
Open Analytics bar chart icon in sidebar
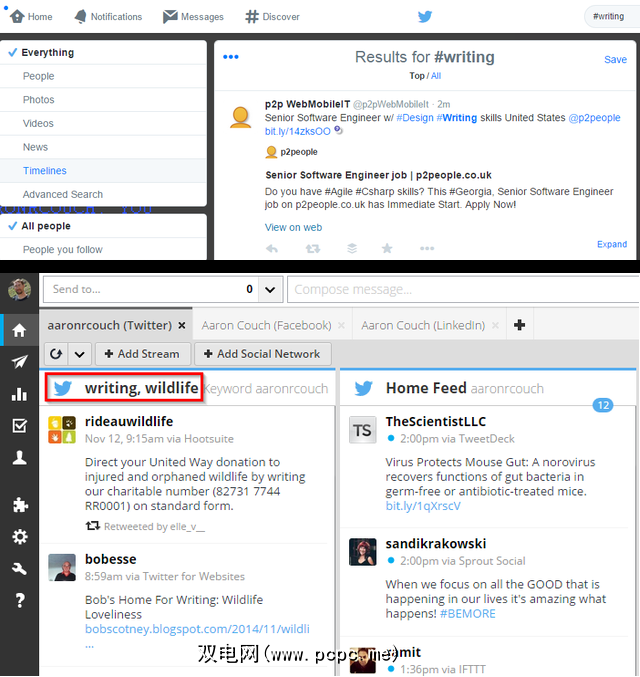[19, 394]
